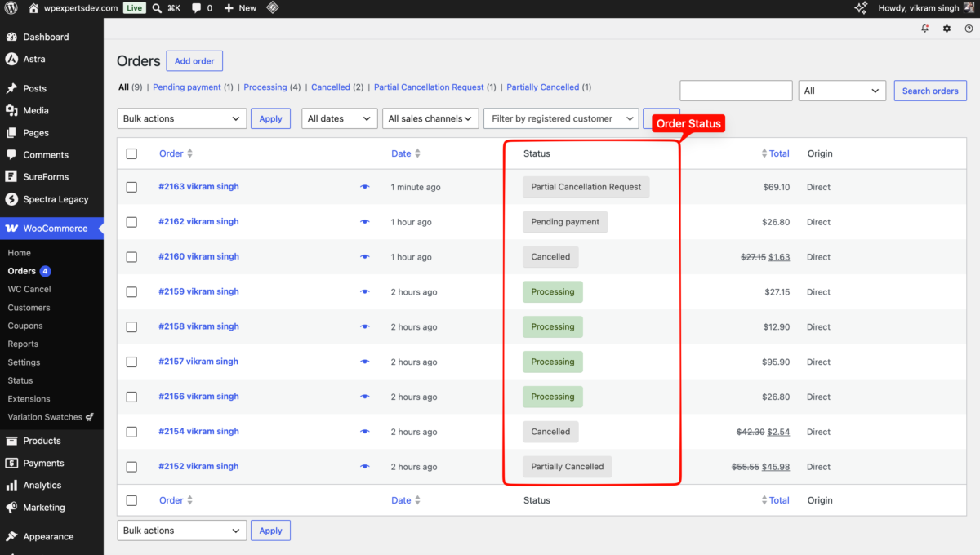Open the All dates filter dropdown
Image resolution: width=980 pixels, height=555 pixels.
coord(340,118)
